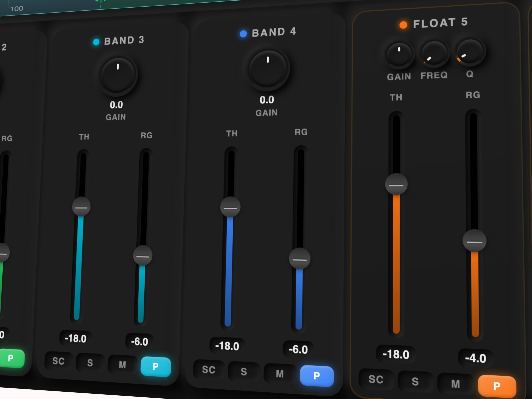532x399 pixels.
Task: Click Band 4 gain value 0.0
Action: tap(267, 100)
